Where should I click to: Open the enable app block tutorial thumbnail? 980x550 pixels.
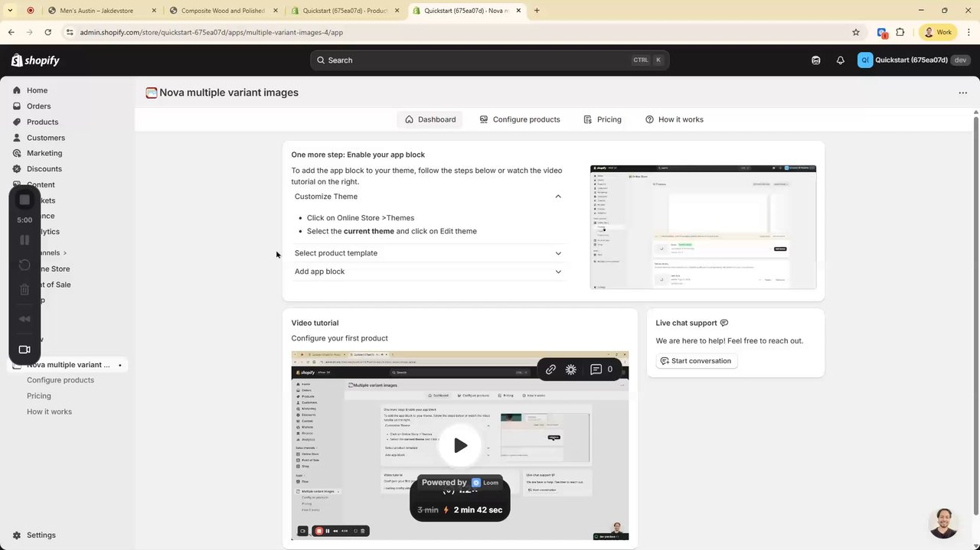703,227
